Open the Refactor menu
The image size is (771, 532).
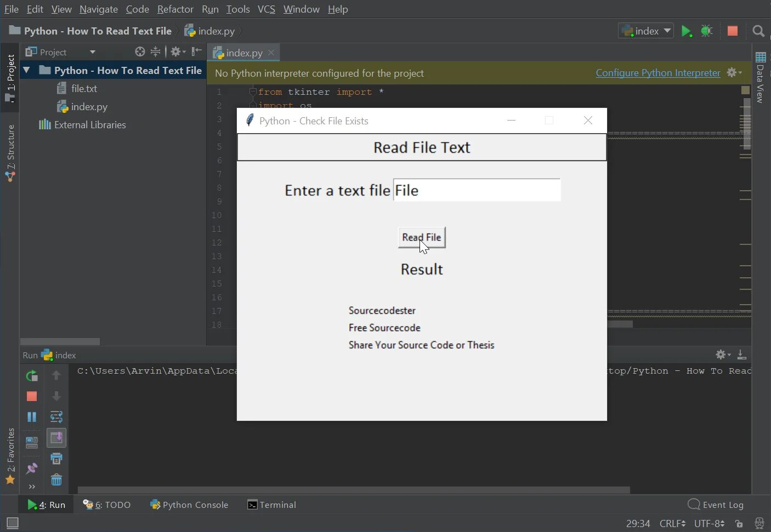point(175,9)
